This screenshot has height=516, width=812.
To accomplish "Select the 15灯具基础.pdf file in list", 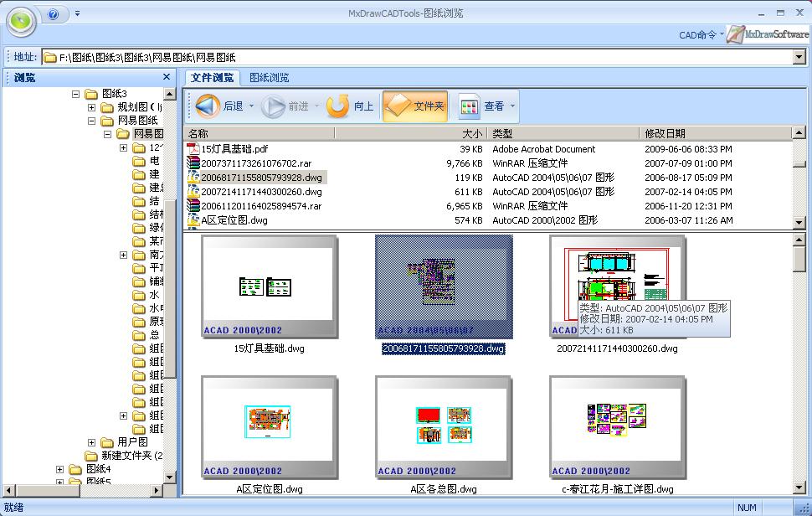I will (234, 149).
